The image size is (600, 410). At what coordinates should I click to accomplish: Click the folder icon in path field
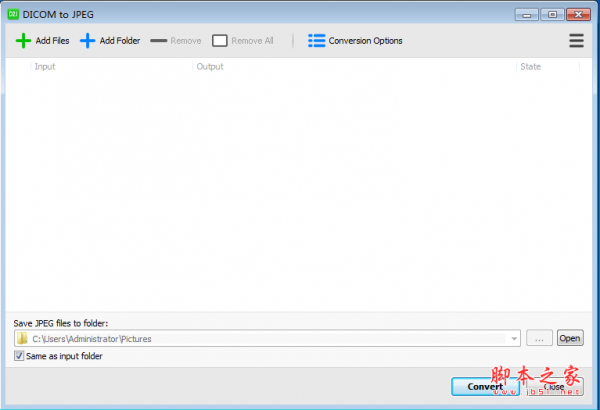click(x=23, y=338)
